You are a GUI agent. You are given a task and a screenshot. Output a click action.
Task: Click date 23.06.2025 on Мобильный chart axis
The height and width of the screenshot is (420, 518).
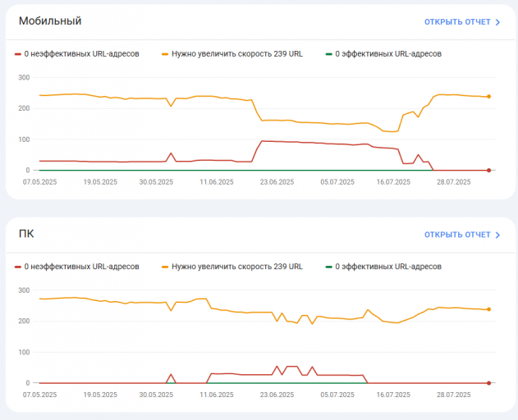point(277,182)
